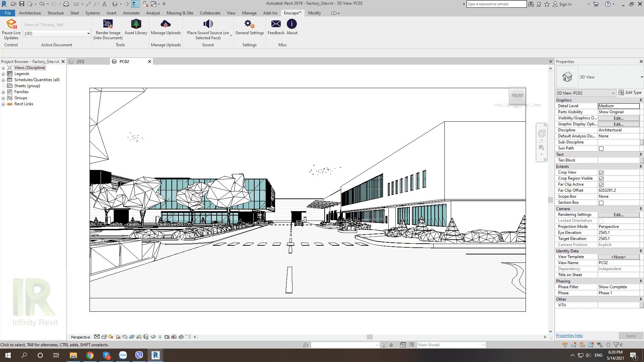The height and width of the screenshot is (362, 644).
Task: Open the 3D View: PC02 selector dropdown
Action: tap(613, 93)
